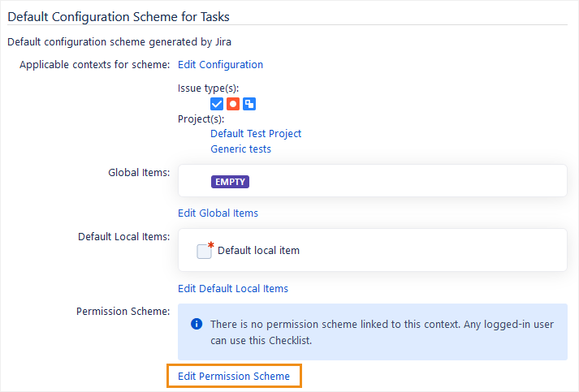Tick the Default local item checkbox
The image size is (579, 392).
coord(204,251)
